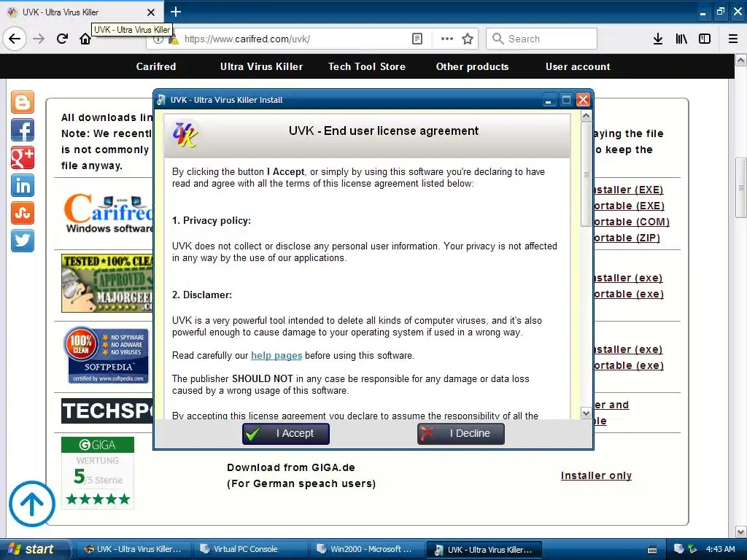Open the Windows start button
This screenshot has height=560, width=747.
[x=34, y=549]
